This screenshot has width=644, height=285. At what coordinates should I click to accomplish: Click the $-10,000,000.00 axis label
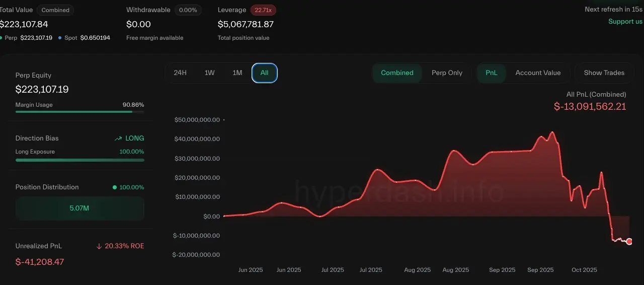click(196, 235)
